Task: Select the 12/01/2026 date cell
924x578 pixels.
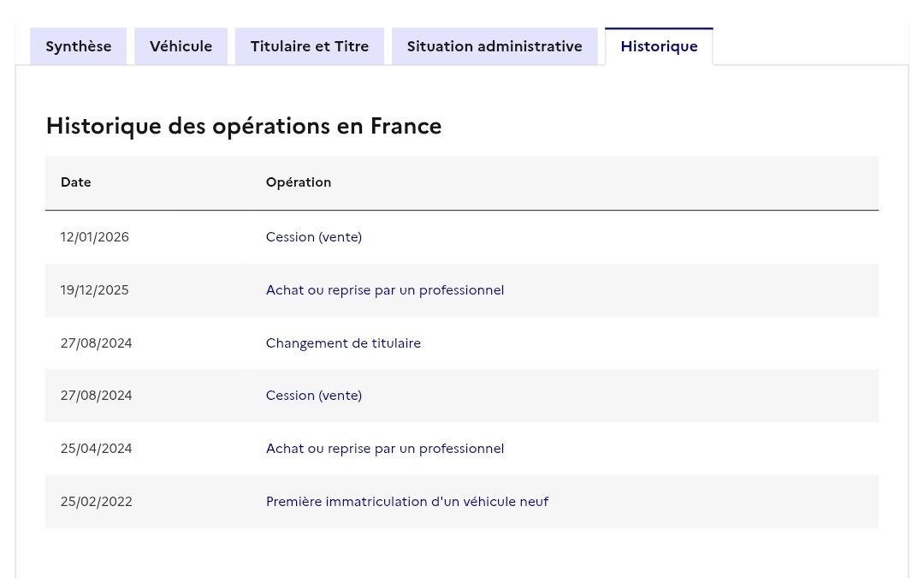Action: (95, 237)
